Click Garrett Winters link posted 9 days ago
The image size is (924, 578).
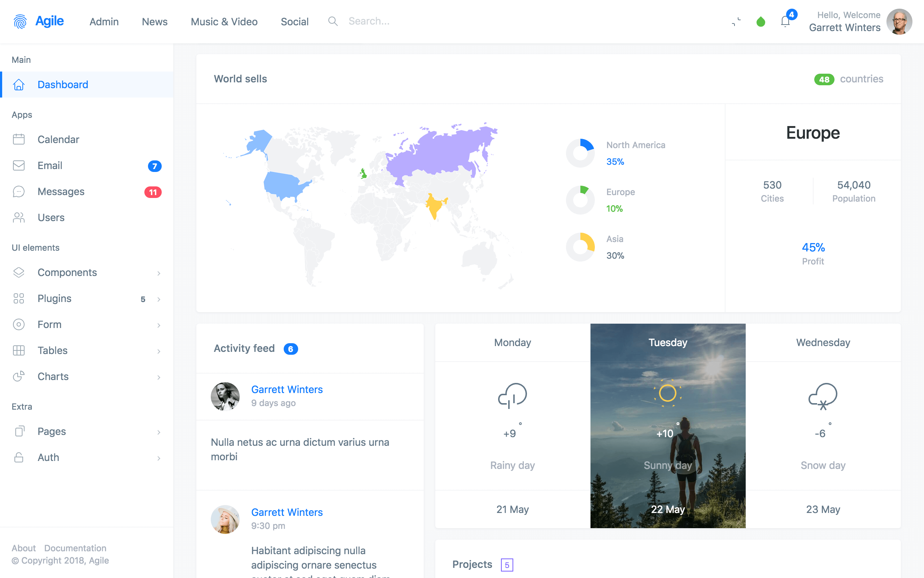(287, 389)
